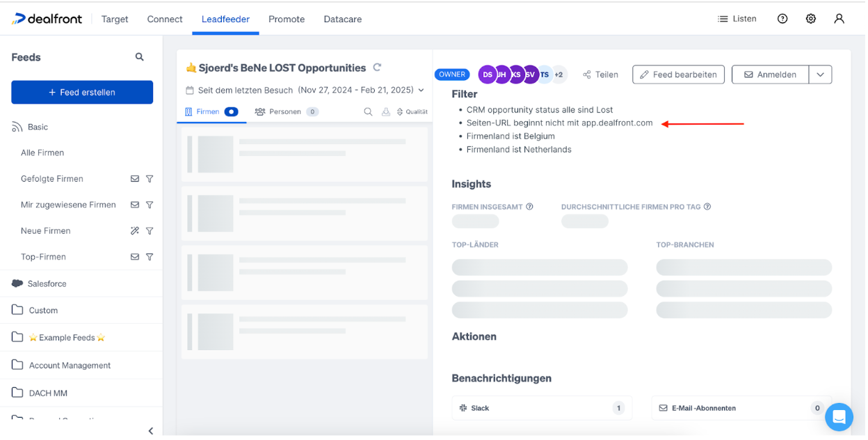The height and width of the screenshot is (440, 868).
Task: Click the 'Firmenland ist Belgium' filter text
Action: [x=511, y=136]
